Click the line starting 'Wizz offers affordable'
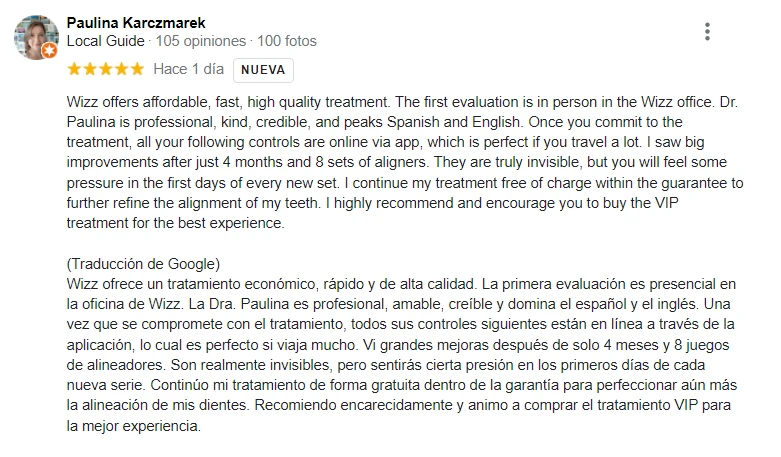This screenshot has height=457, width=781. tap(390, 102)
